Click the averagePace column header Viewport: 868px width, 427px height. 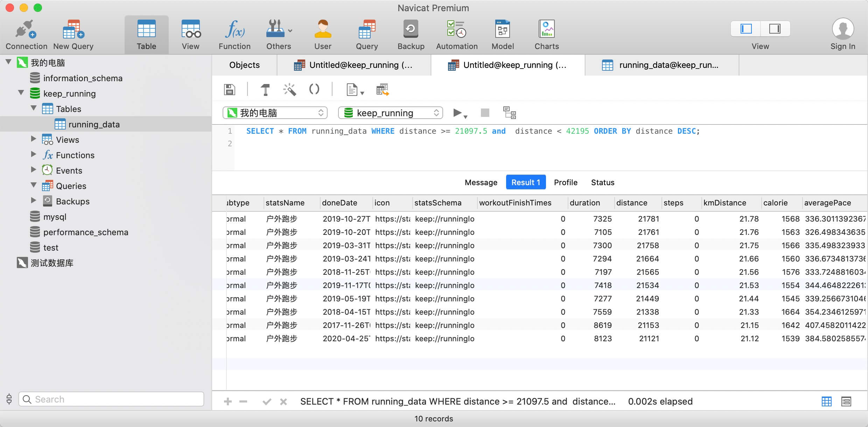(834, 203)
